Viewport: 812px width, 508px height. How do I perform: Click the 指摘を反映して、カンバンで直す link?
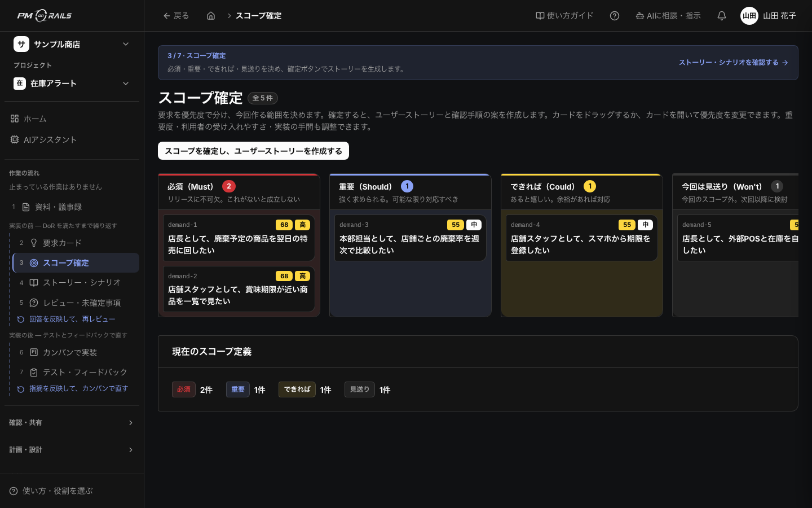pyautogui.click(x=73, y=389)
